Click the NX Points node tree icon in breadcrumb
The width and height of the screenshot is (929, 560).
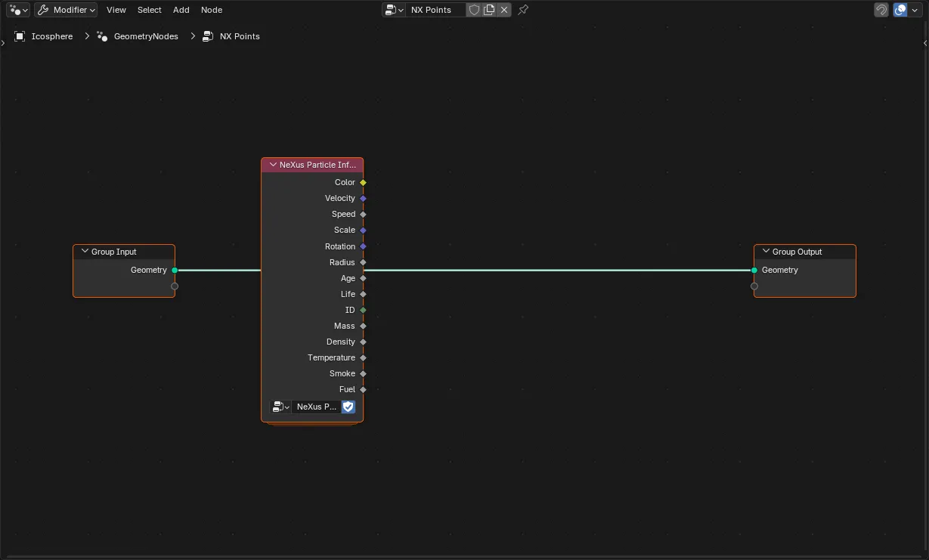(208, 36)
